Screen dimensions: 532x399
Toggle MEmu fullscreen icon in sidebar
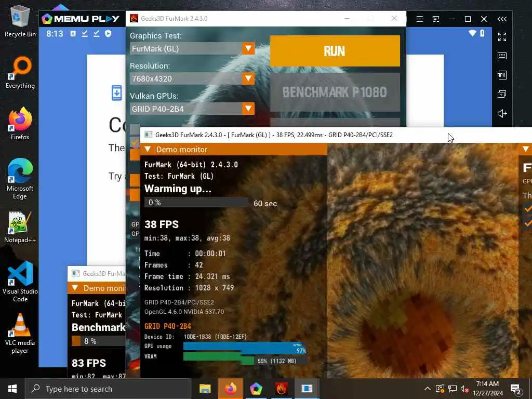pyautogui.click(x=502, y=37)
